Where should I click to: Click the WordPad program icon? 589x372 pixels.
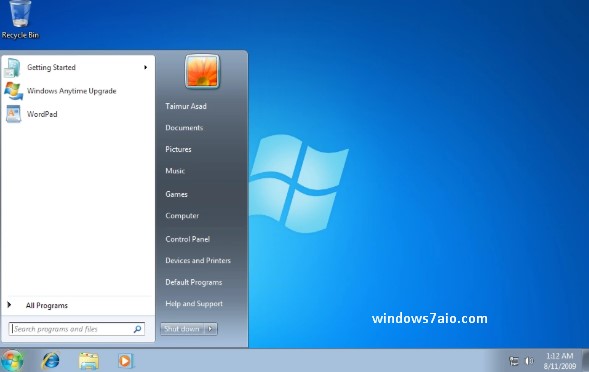(13, 114)
